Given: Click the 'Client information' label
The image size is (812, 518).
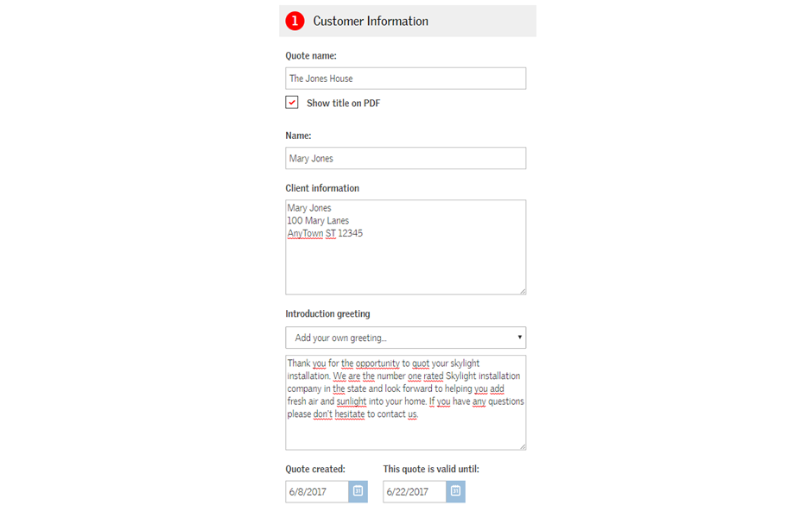Looking at the screenshot, I should click(x=322, y=188).
